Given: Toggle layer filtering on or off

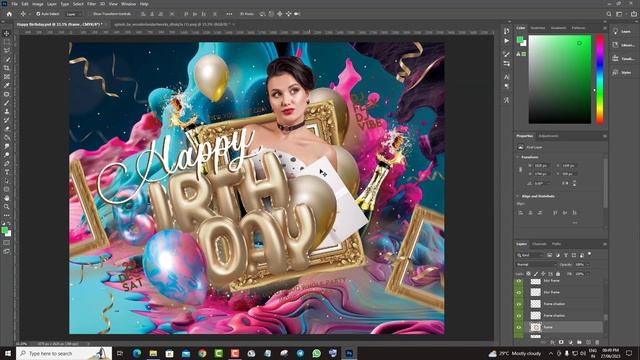Looking at the screenshot, I should [x=589, y=254].
